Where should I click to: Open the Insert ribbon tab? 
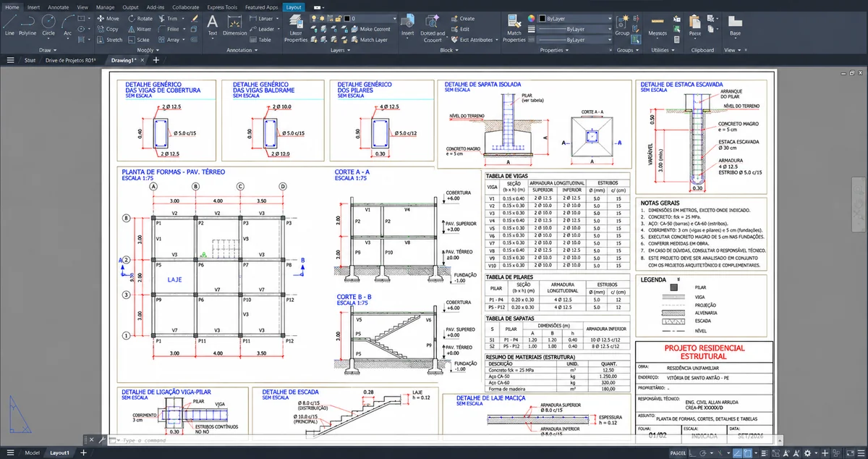point(34,7)
